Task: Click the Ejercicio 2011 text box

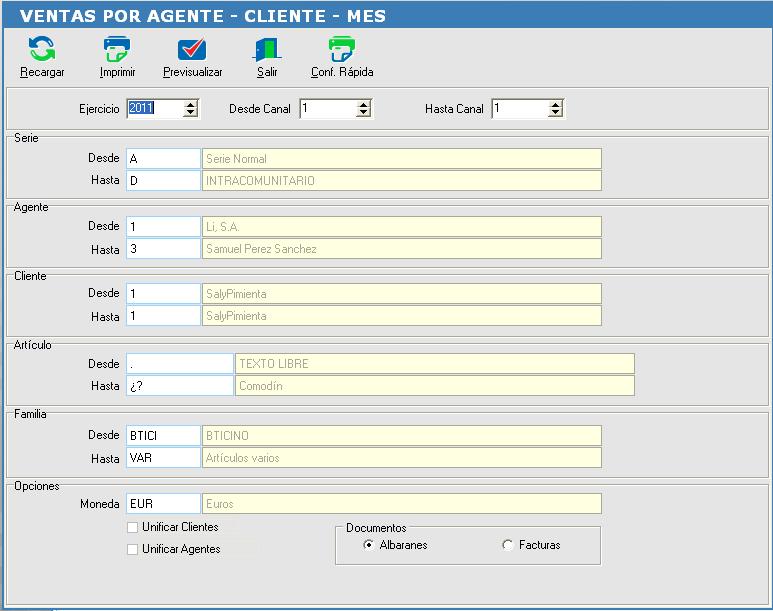Action: tap(155, 108)
